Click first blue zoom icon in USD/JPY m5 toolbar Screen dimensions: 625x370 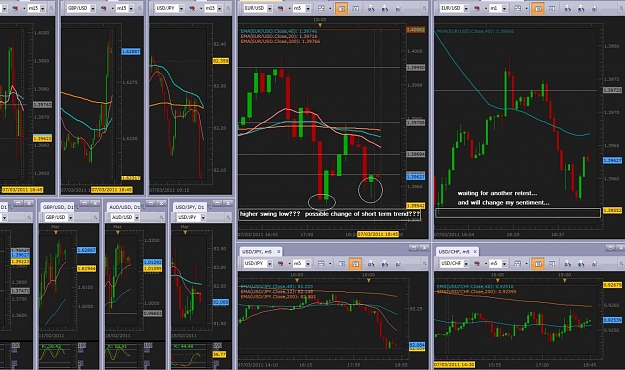coord(371,264)
